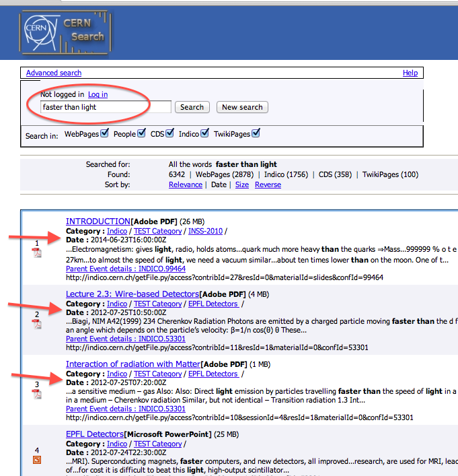Click the Search button
The height and width of the screenshot is (476, 458).
(192, 107)
